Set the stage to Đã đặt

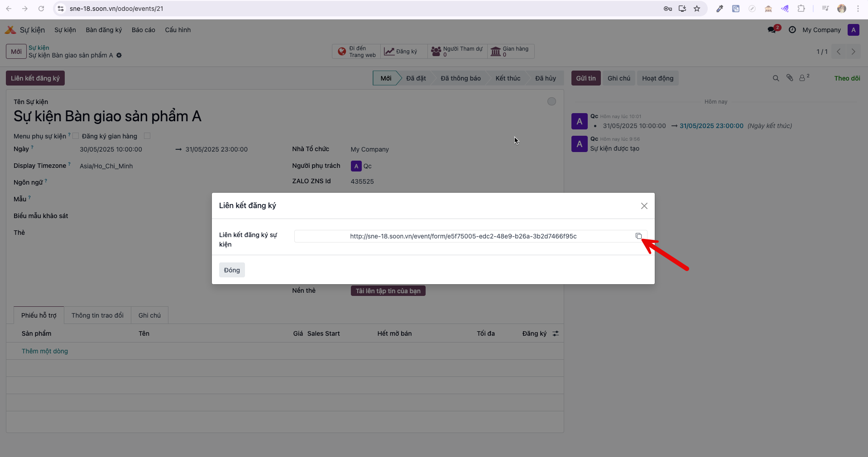click(416, 78)
